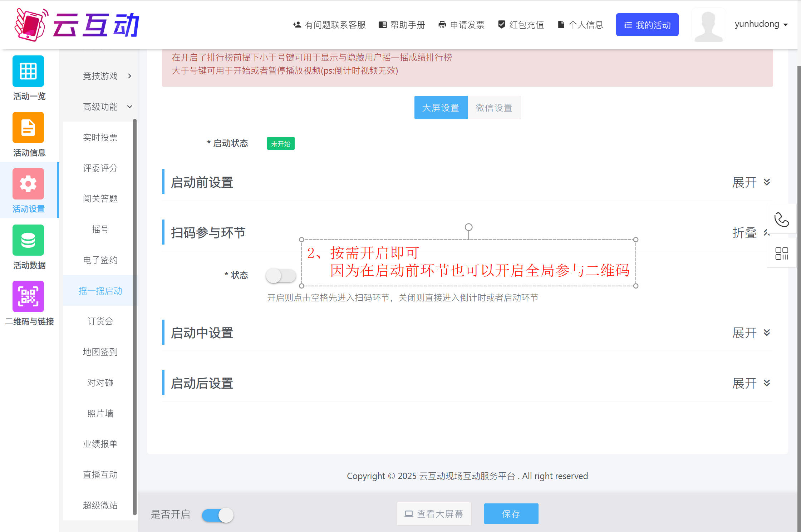Click the orange 活动信息 document icon
The image size is (801, 532).
coord(28,128)
